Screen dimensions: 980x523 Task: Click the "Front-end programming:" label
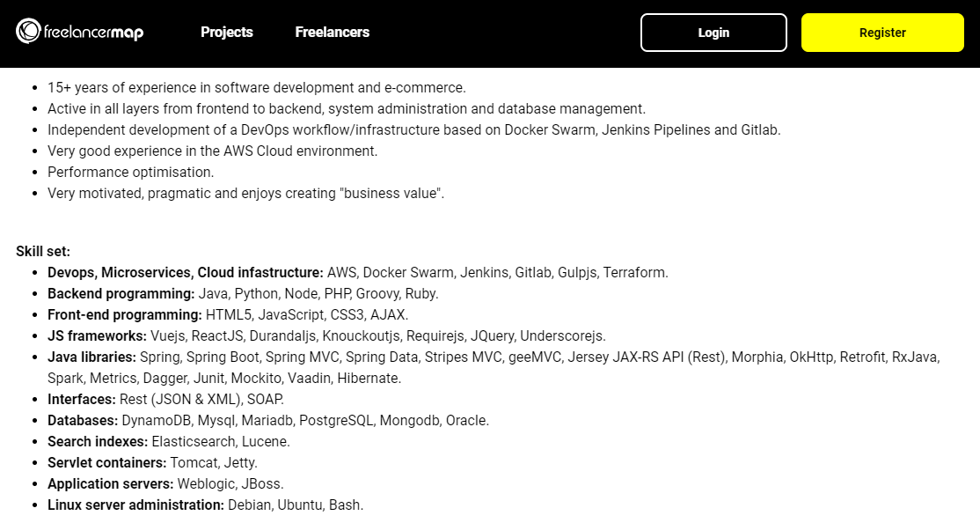tap(125, 315)
